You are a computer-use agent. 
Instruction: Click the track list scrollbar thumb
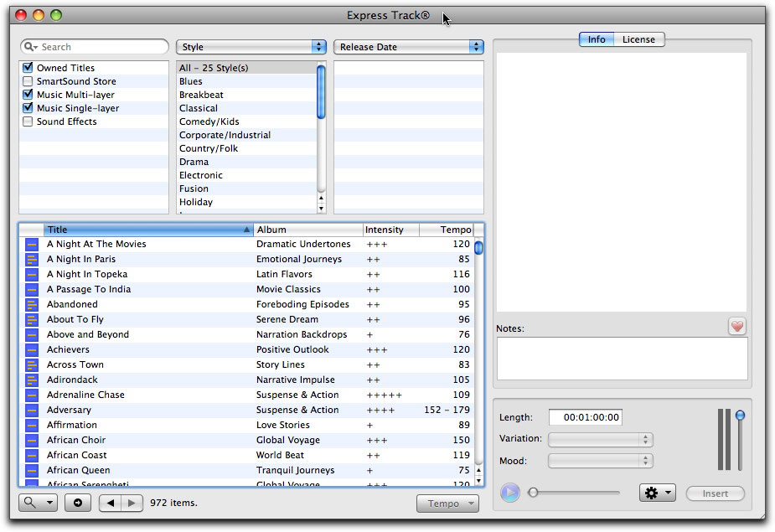click(x=478, y=247)
